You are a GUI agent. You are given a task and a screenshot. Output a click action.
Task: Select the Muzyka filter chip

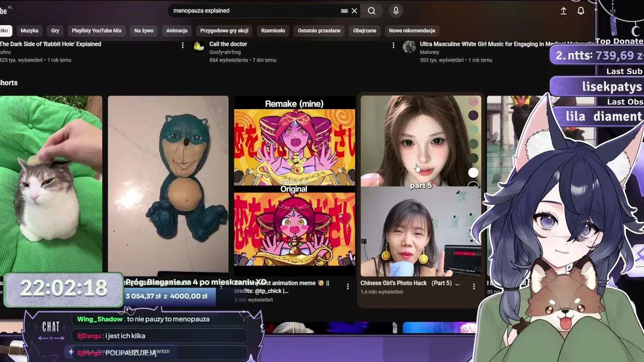[x=29, y=31]
